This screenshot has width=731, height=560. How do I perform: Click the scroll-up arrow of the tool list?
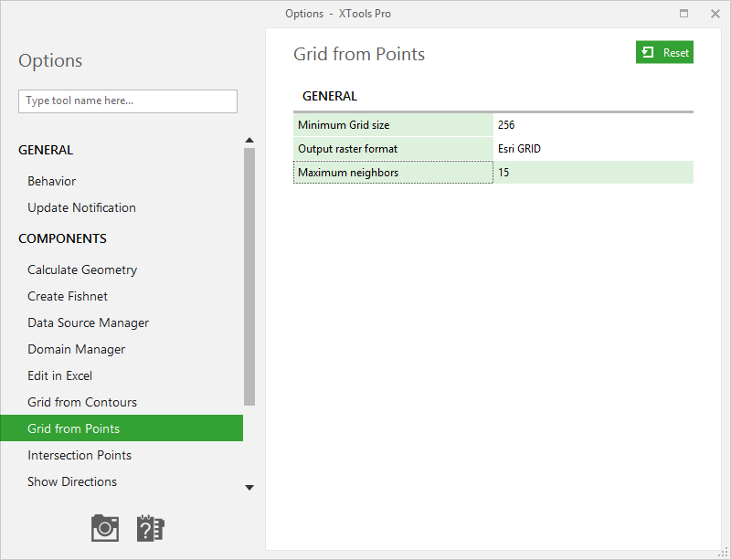pos(249,140)
